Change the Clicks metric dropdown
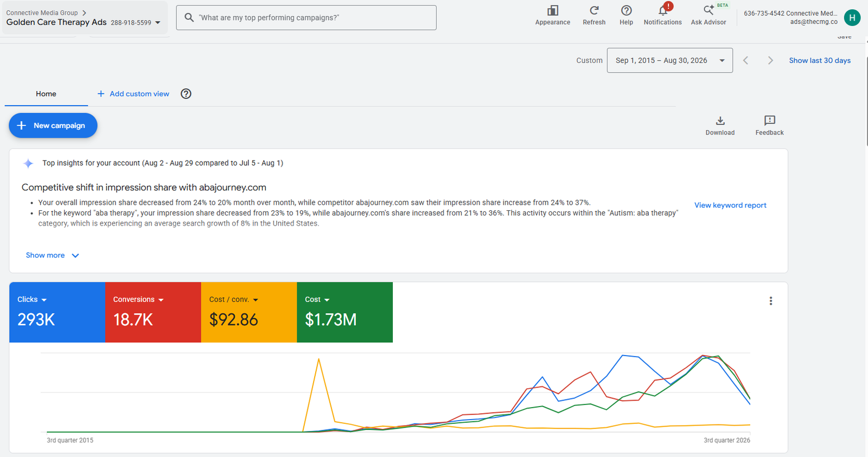This screenshot has height=457, width=868. pos(32,299)
